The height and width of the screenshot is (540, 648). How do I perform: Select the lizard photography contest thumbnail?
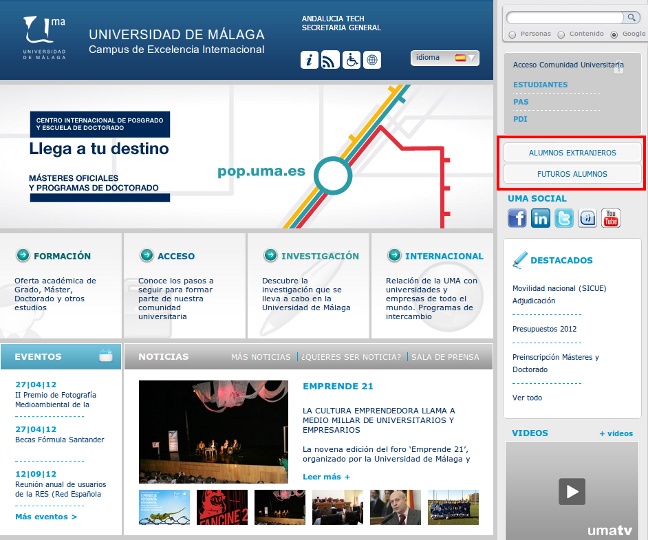[x=164, y=507]
